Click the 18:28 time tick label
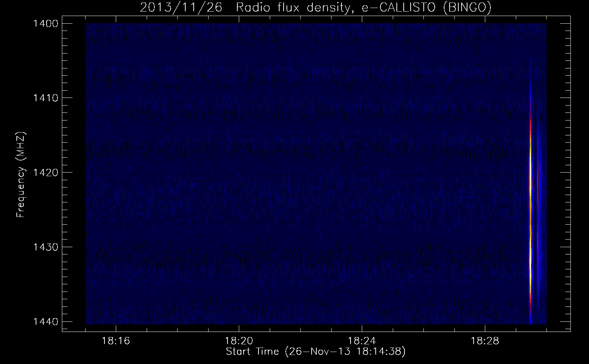The height and width of the screenshot is (364, 589). tap(485, 341)
